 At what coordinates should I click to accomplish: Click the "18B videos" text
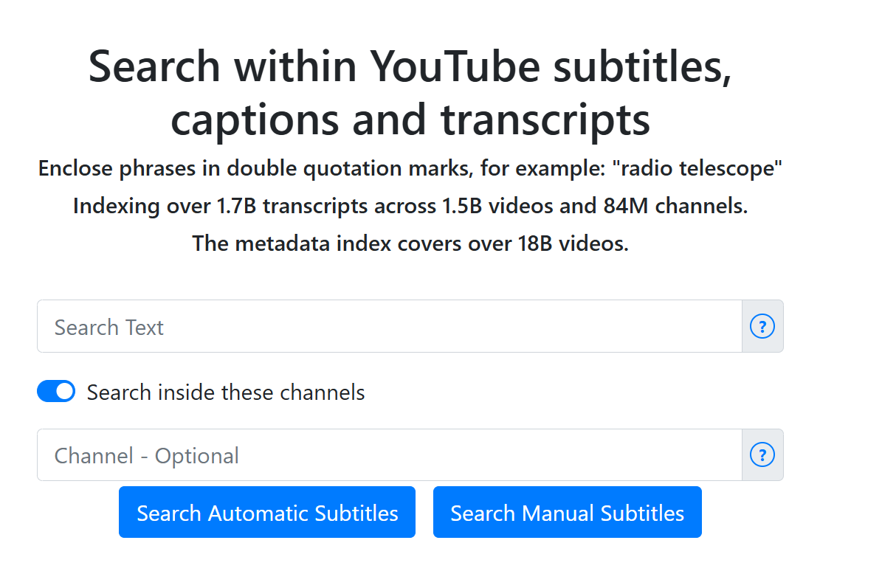point(573,243)
